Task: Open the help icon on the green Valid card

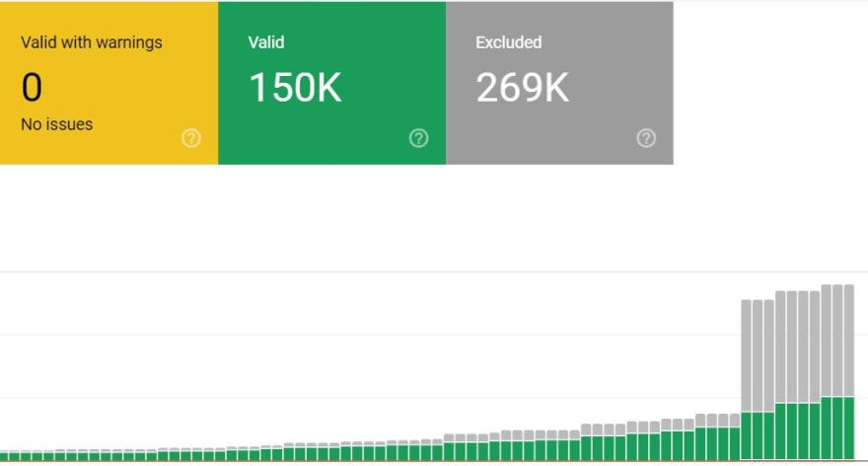Action: 418,138
